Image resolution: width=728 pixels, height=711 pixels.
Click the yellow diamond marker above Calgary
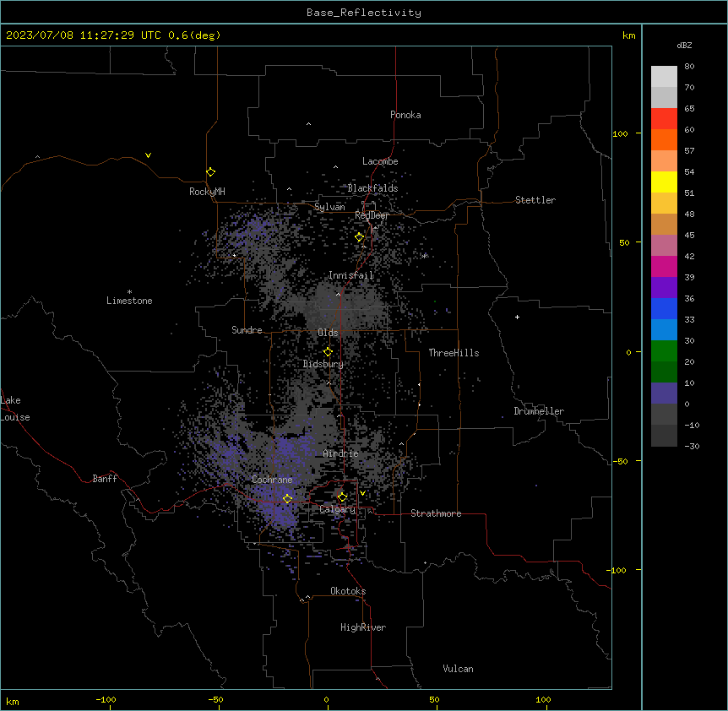coord(342,497)
